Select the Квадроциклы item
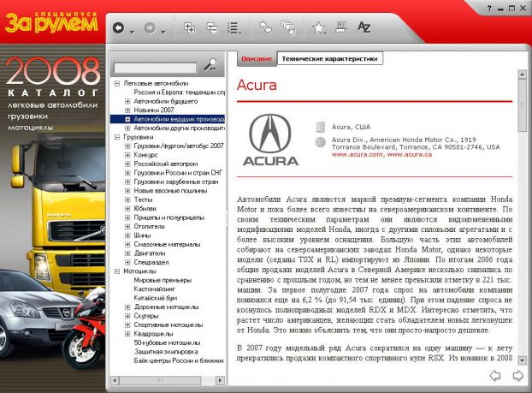 [153, 334]
